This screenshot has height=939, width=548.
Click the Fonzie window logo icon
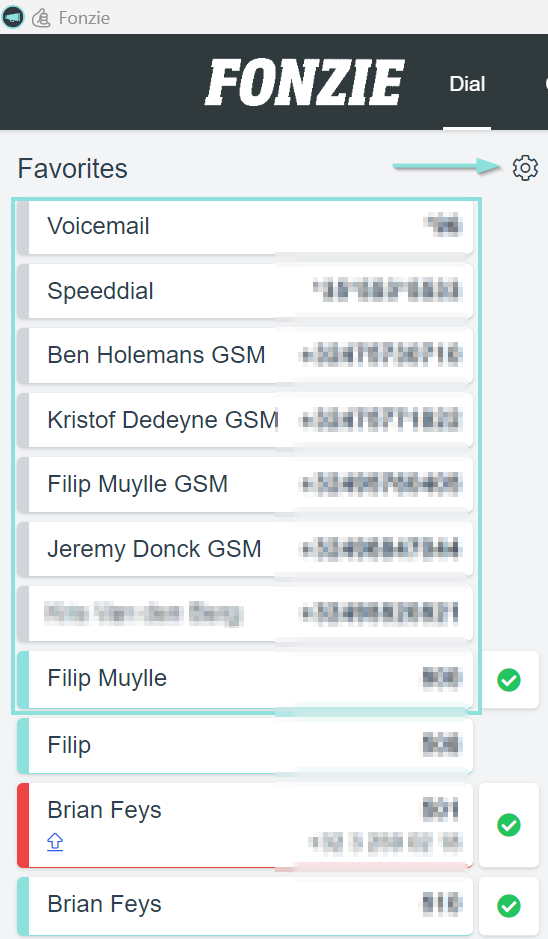[41, 18]
